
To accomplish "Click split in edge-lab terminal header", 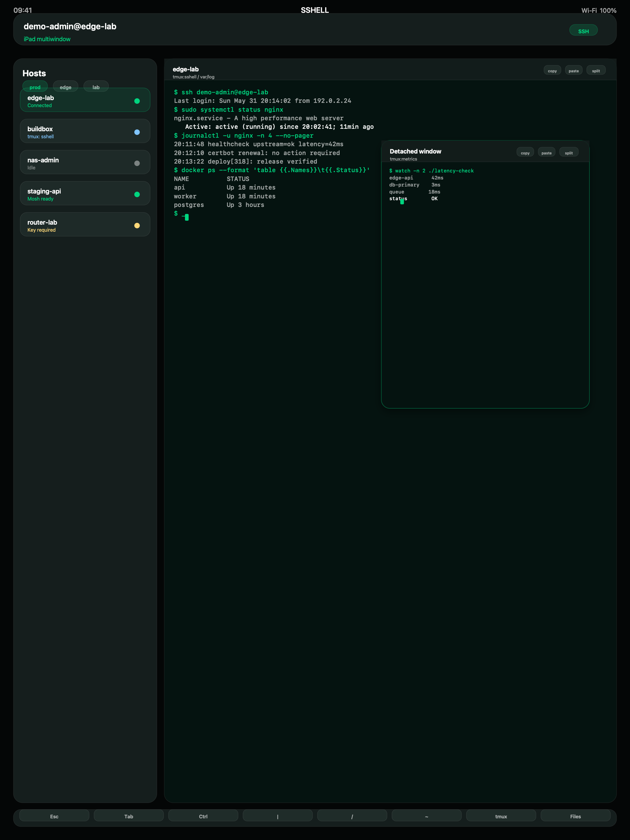I will (x=596, y=71).
